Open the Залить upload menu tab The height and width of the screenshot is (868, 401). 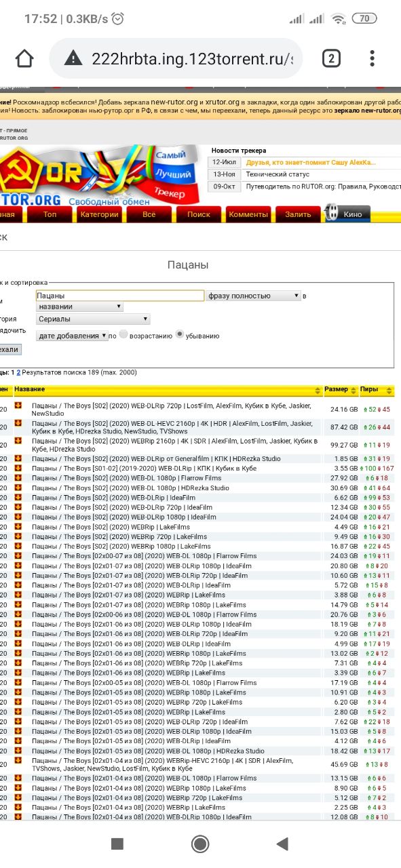pos(298,214)
